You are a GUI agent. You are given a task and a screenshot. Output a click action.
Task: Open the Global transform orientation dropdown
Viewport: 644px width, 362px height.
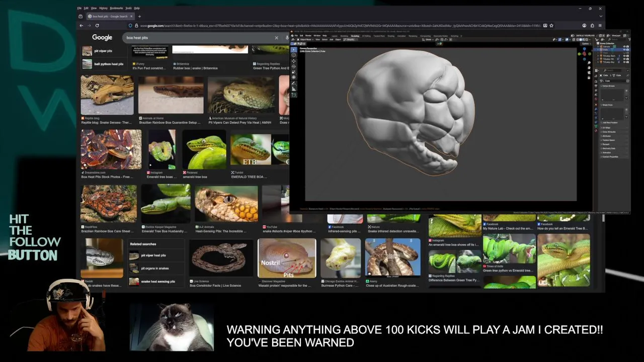point(428,39)
